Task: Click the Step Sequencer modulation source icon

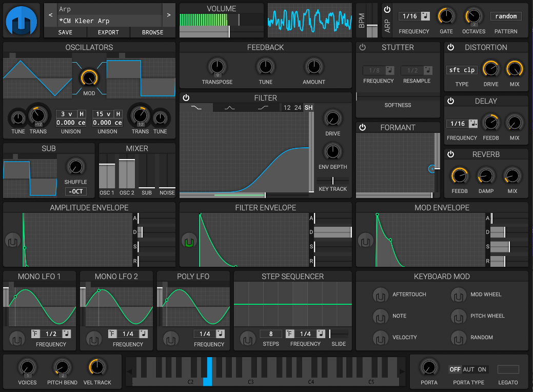Action: 247,339
